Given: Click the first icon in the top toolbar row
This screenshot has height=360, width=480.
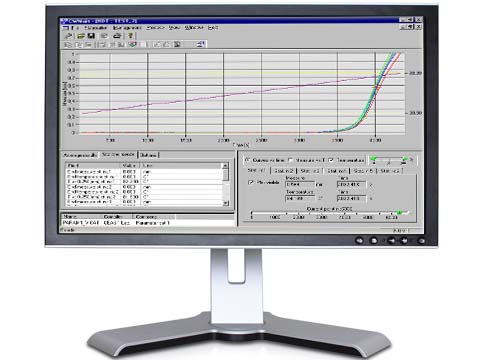Looking at the screenshot, I should pyautogui.click(x=68, y=36).
